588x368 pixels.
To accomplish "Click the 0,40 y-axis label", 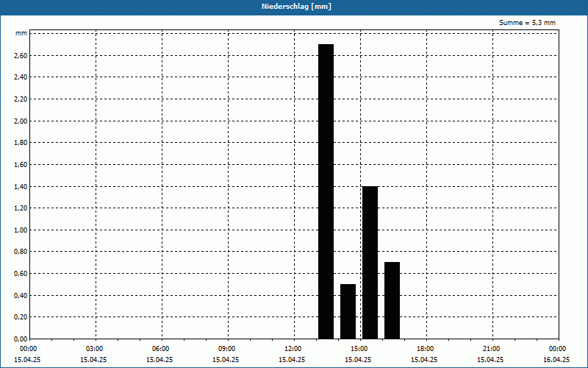I will (x=21, y=295).
